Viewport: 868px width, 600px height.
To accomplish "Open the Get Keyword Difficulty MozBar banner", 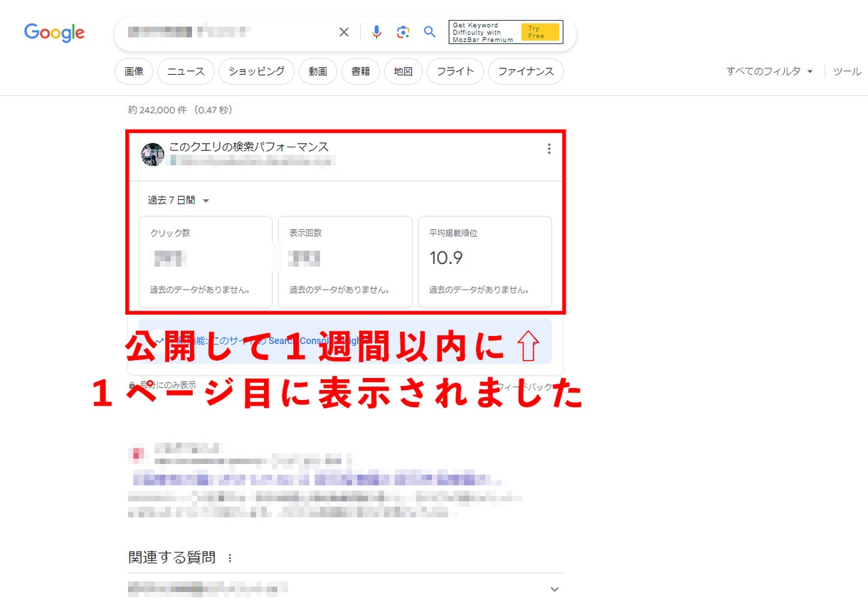I will pos(506,32).
